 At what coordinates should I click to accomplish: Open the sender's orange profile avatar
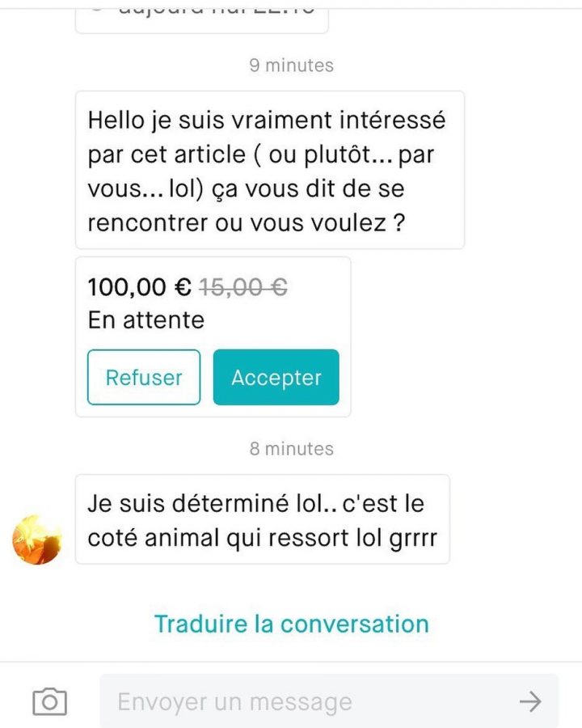coord(37,540)
